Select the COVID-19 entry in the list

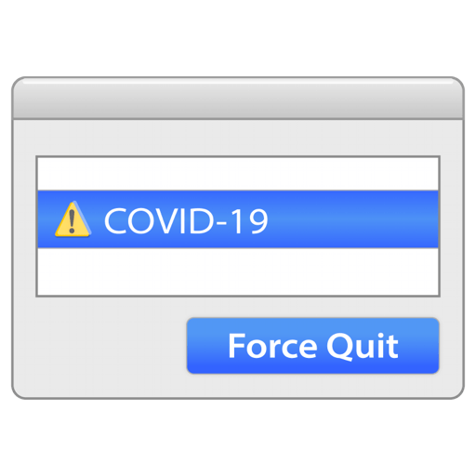(x=238, y=219)
